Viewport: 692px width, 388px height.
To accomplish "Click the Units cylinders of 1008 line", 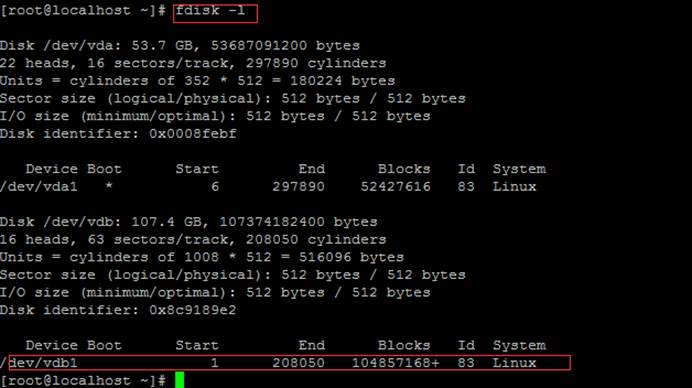I will [202, 257].
